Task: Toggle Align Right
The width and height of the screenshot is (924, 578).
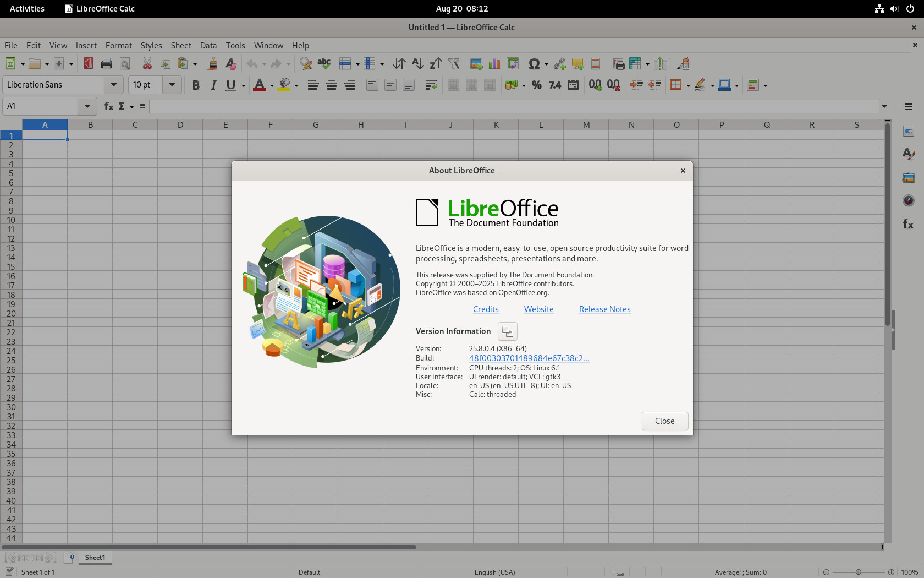Action: coord(350,85)
